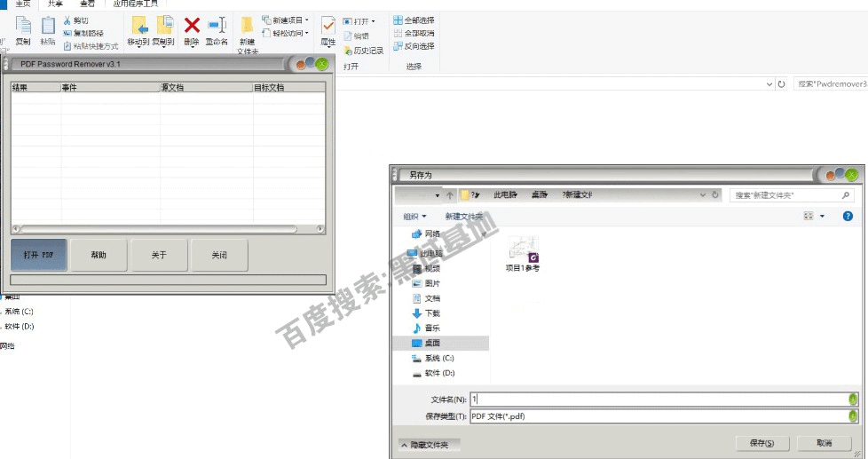Click the 事件 column header
Image resolution: width=868 pixels, height=459 pixels.
tap(110, 88)
